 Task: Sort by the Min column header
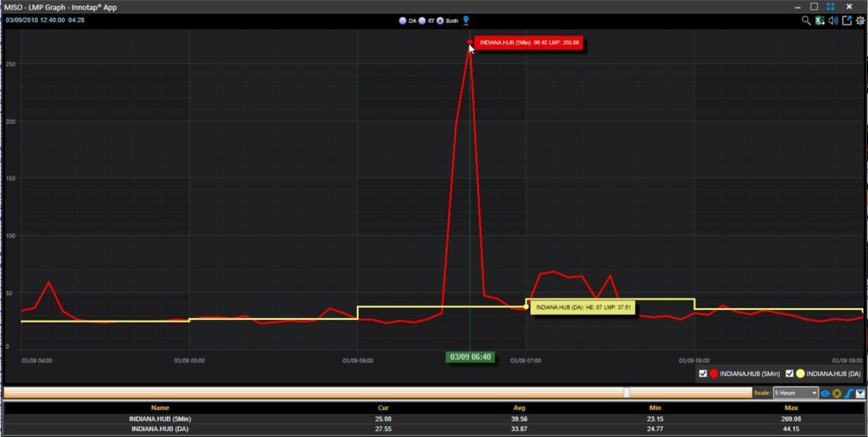click(655, 407)
